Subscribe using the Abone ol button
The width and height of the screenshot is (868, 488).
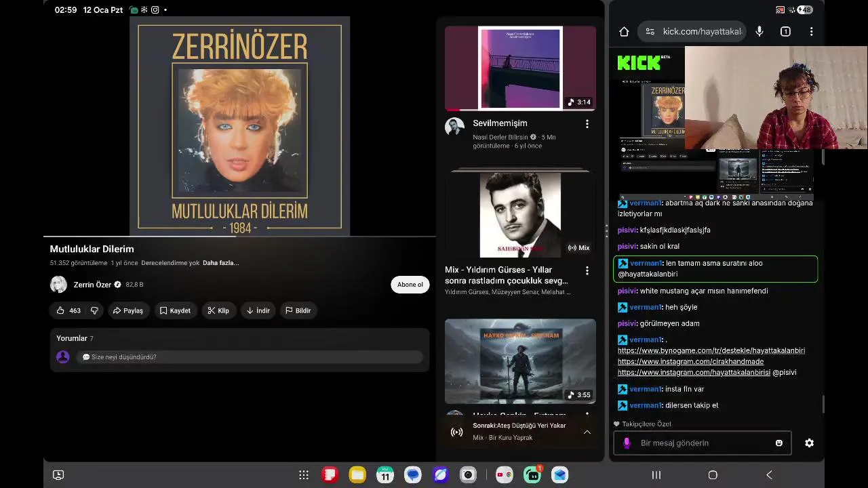click(410, 285)
